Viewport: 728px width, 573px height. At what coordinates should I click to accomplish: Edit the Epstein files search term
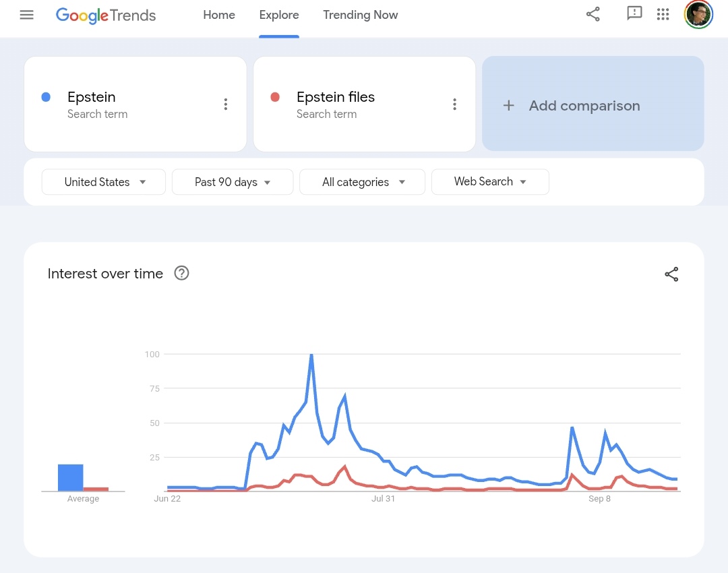[x=336, y=97]
